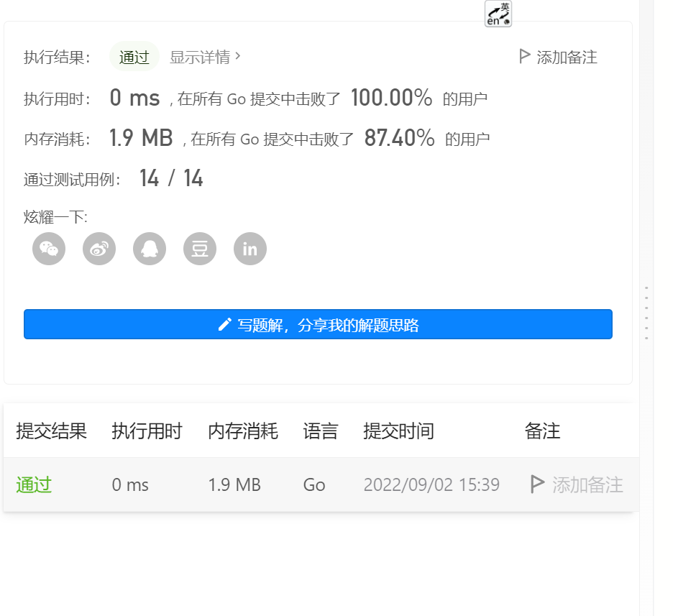Click the flag icon in the submission row
This screenshot has width=673, height=616.
pos(536,484)
